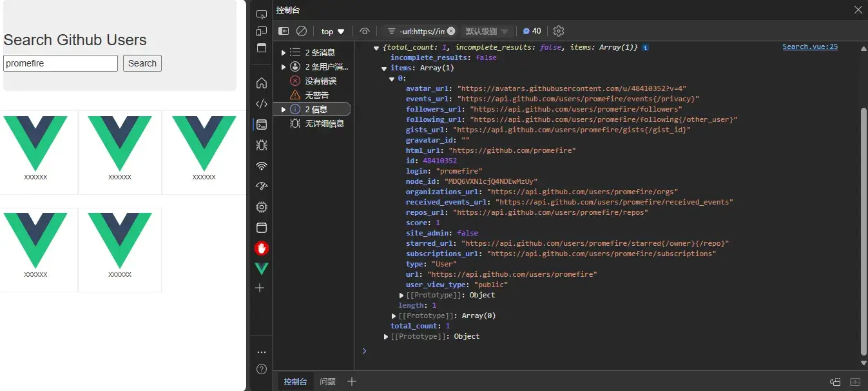Image resolution: width=868 pixels, height=391 pixels.
Task: Click the type value "User"
Action: 444,264
